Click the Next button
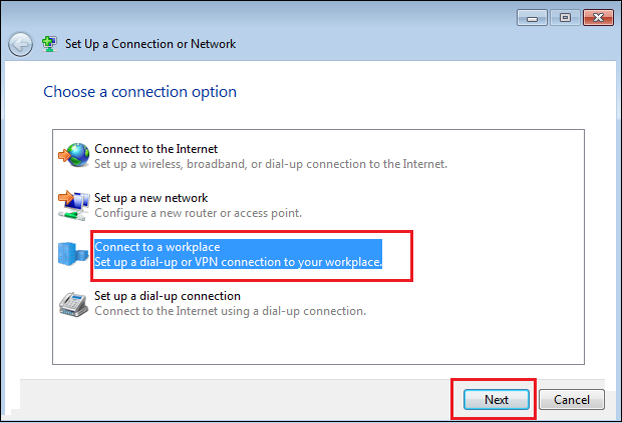 coord(496,400)
